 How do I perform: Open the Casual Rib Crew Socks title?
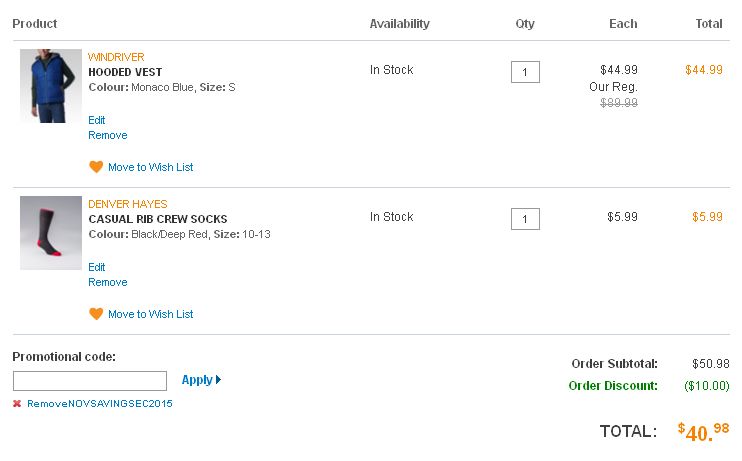pos(158,219)
